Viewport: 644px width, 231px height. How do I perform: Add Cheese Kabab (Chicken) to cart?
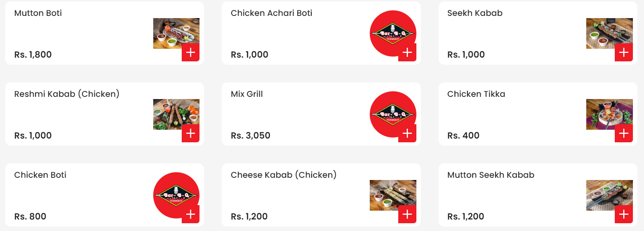point(407,214)
